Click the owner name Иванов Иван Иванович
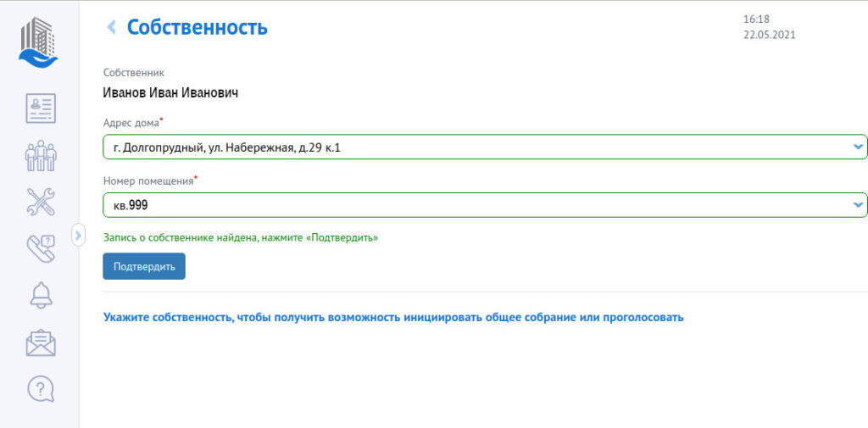868x428 pixels. [x=170, y=93]
